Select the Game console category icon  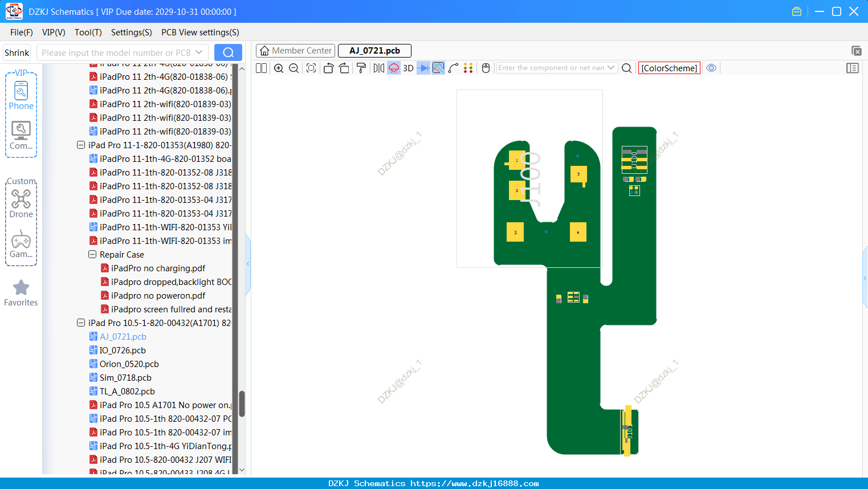(x=21, y=244)
